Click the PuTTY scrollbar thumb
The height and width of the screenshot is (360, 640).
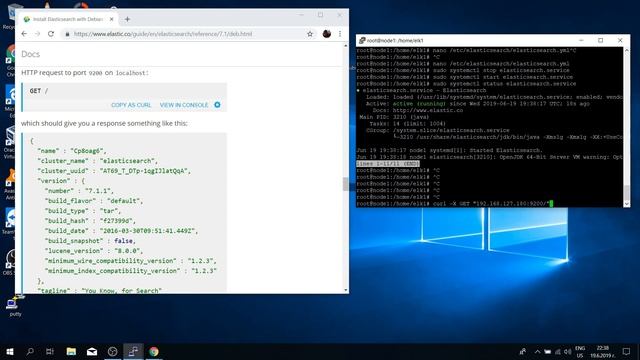tap(627, 192)
